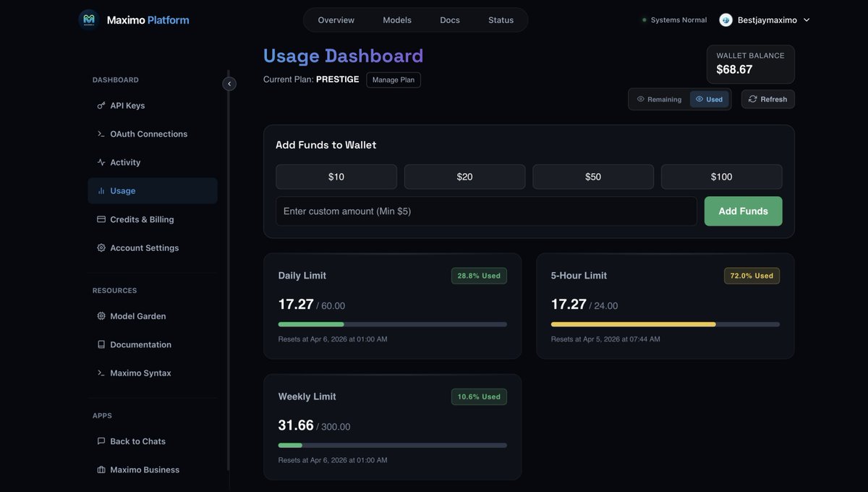Select the $20 fund amount
868x492 pixels.
464,177
